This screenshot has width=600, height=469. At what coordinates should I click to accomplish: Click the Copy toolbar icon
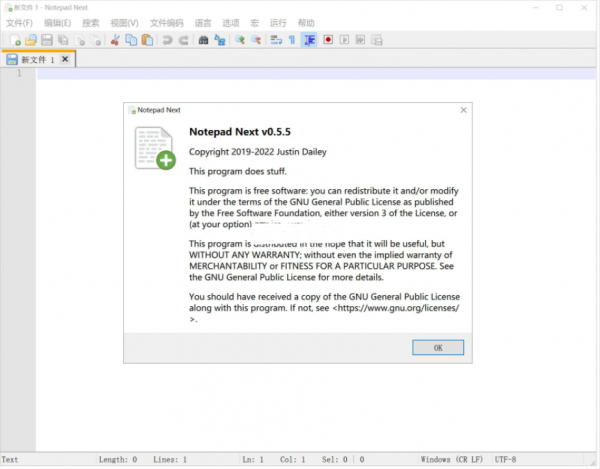[131, 40]
